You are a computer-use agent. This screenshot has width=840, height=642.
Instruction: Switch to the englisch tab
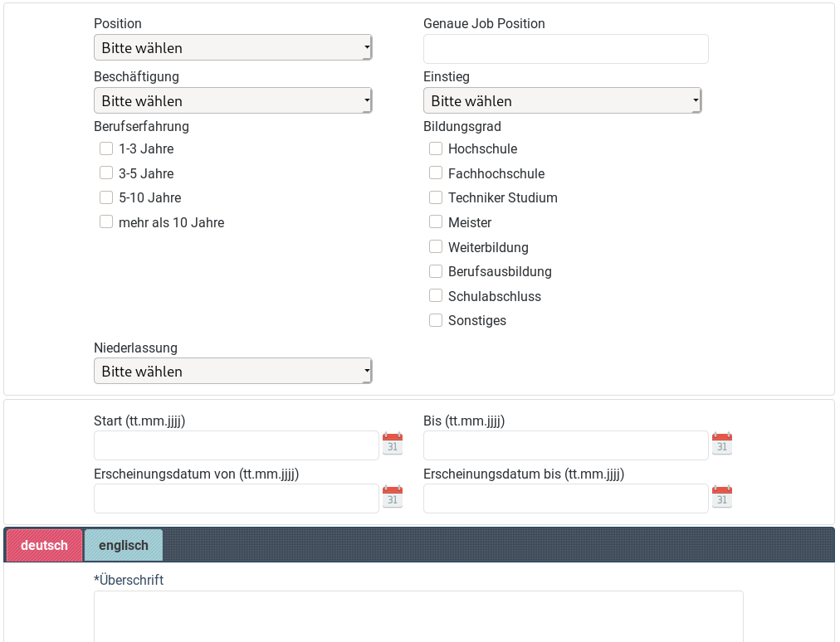(x=124, y=545)
